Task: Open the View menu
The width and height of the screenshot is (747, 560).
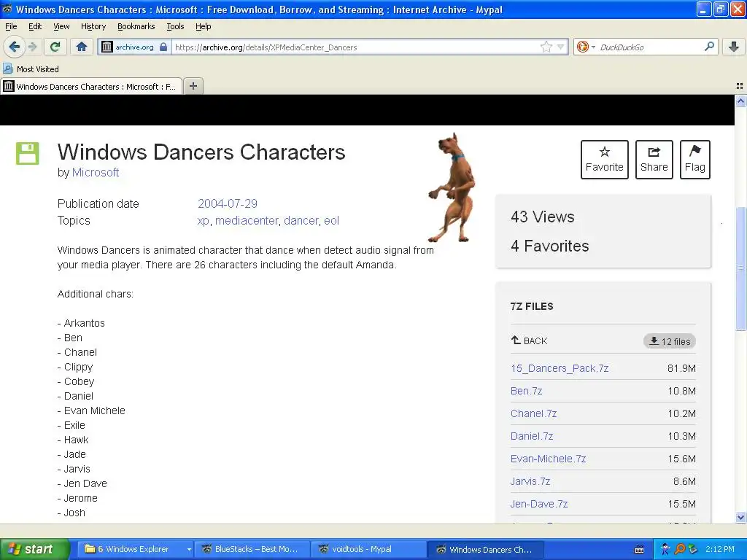Action: click(61, 26)
